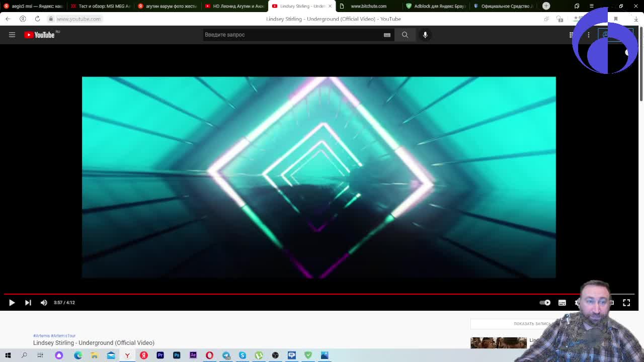Open uTorrent from taskbar
The height and width of the screenshot is (362, 644).
tap(259, 355)
